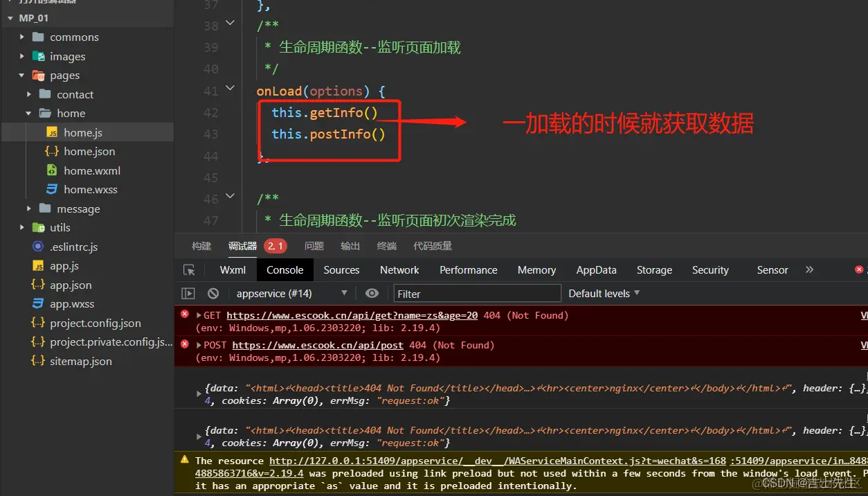Open the escook.cn api/get request link
Viewport: 868px width, 496px height.
point(352,315)
